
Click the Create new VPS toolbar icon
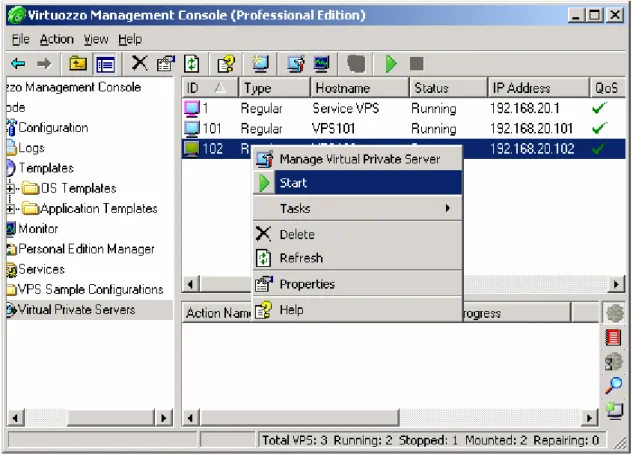tap(259, 63)
